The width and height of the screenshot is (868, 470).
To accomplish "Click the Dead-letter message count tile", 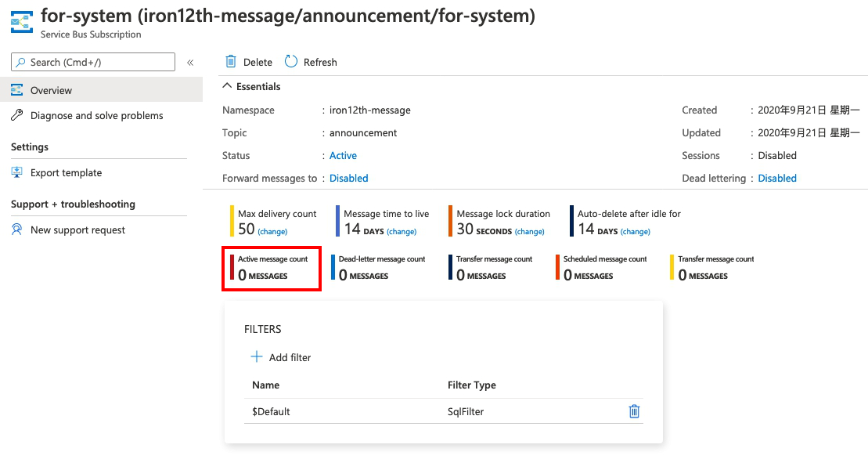I will (378, 268).
